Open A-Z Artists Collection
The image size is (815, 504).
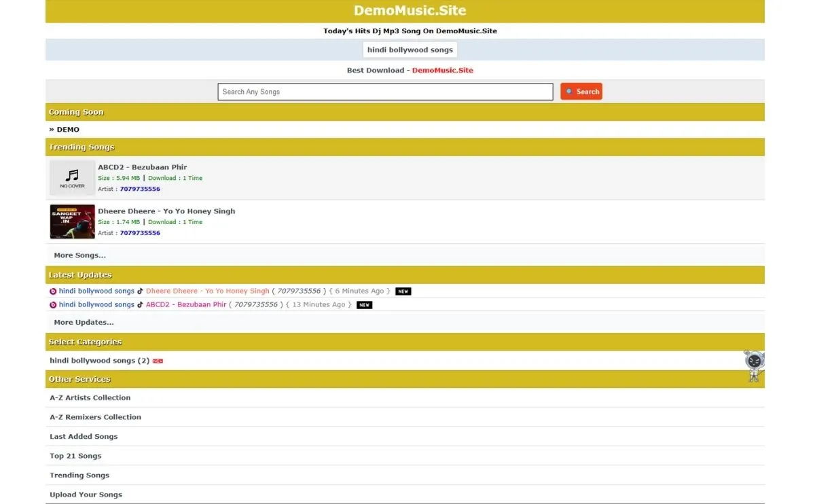tap(90, 398)
